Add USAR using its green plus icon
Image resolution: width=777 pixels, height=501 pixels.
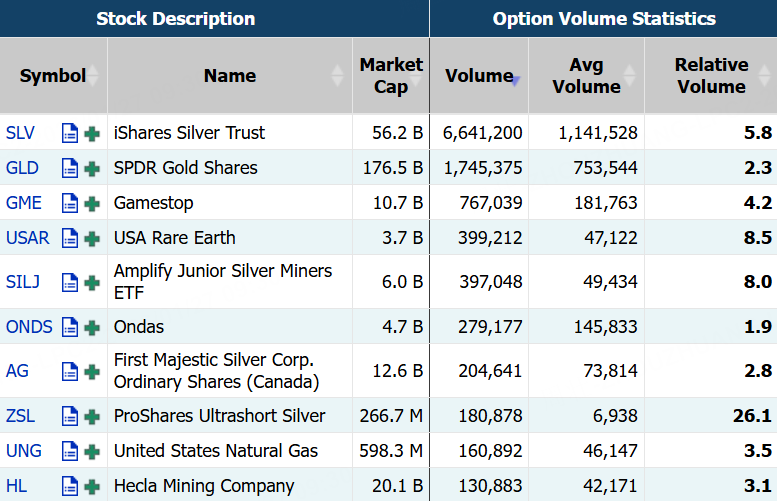92,238
